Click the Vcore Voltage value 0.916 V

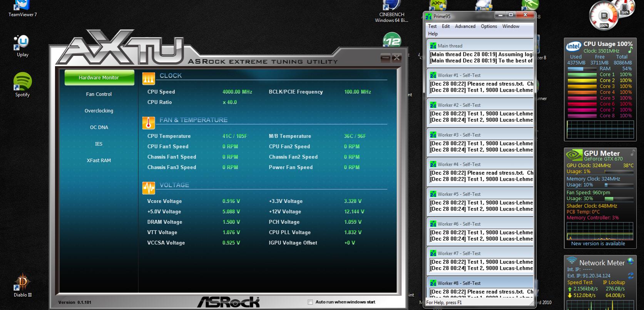(231, 201)
